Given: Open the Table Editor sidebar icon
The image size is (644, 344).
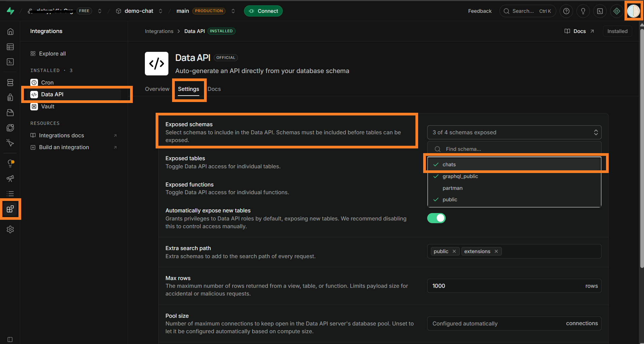Looking at the screenshot, I should (10, 47).
